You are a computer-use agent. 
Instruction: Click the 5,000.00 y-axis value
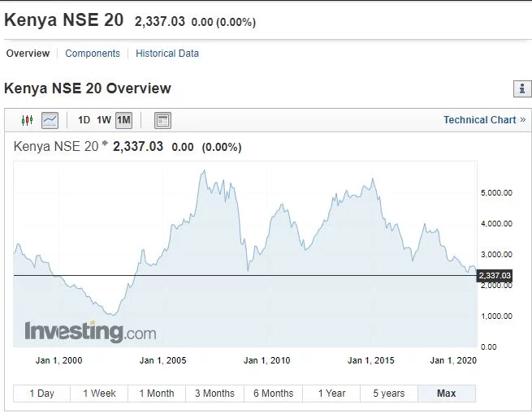coord(496,193)
